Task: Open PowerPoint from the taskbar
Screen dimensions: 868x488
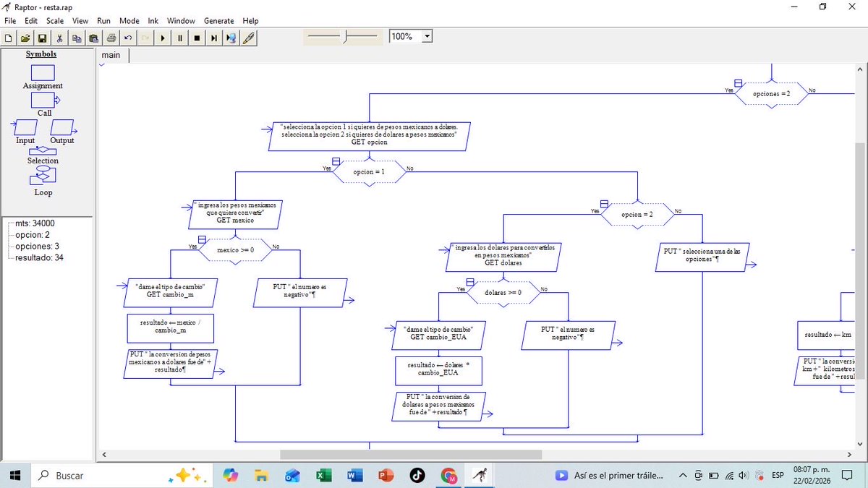Action: 386,476
